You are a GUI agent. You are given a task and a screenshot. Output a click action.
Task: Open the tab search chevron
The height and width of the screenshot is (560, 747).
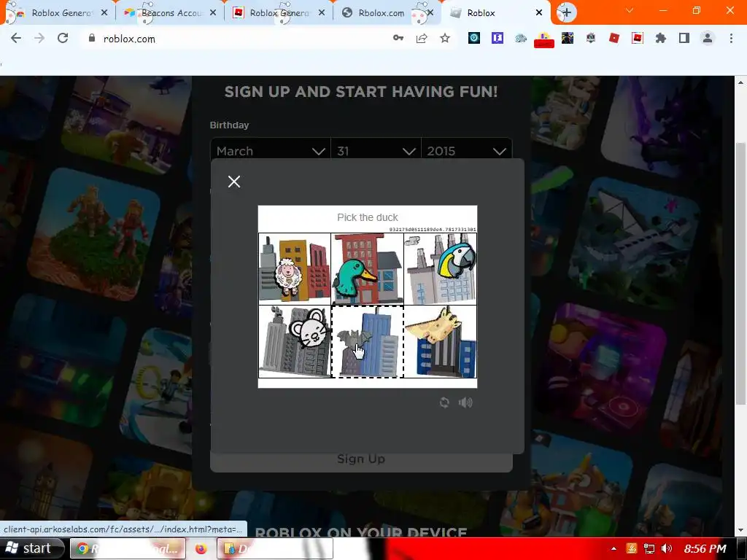pos(630,10)
